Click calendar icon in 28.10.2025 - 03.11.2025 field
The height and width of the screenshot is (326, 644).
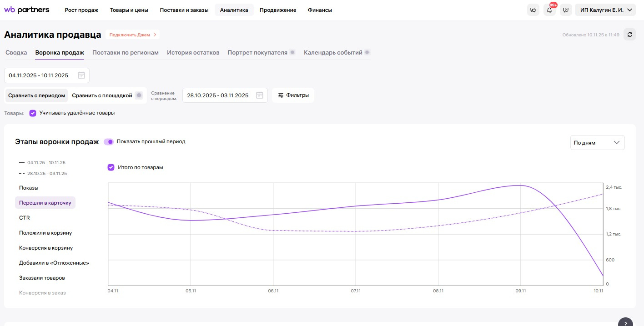click(x=260, y=95)
